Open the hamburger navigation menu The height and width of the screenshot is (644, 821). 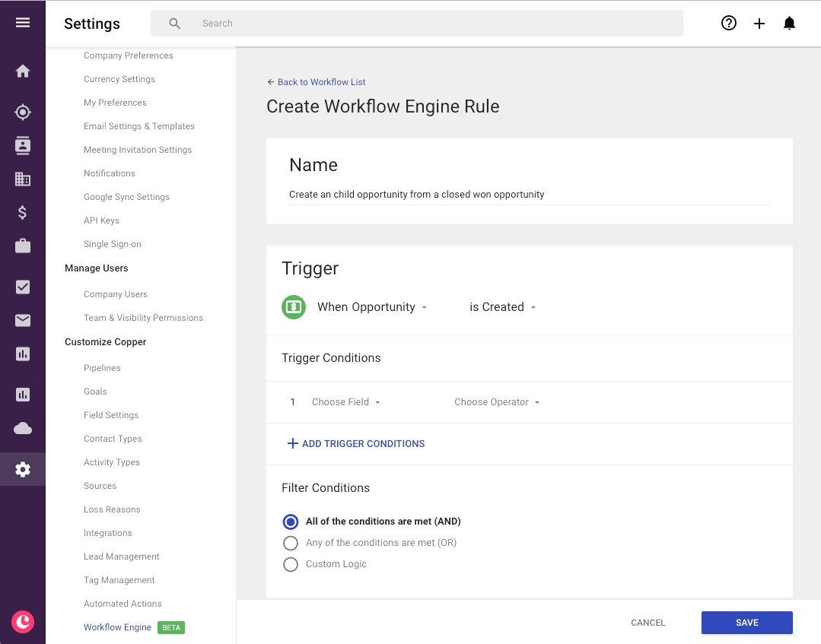[x=23, y=23]
